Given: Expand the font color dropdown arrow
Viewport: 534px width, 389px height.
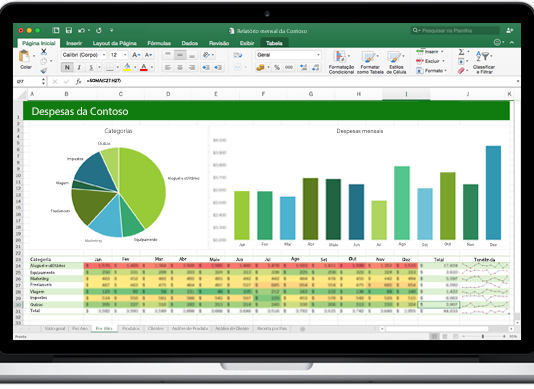Looking at the screenshot, I should click(152, 67).
